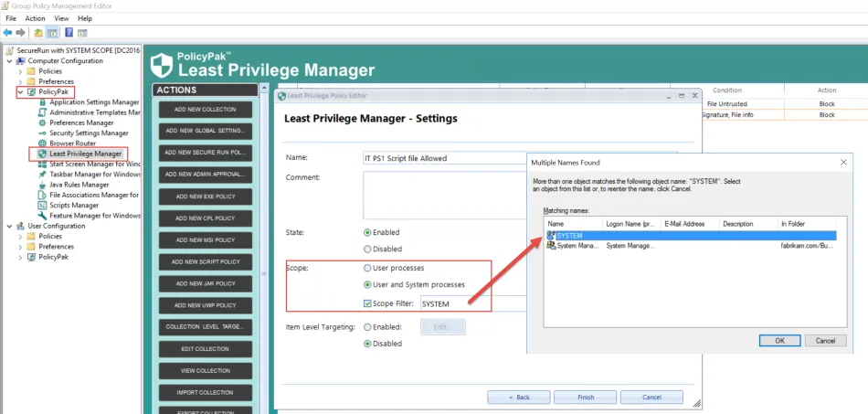Click the Back arrow toolbar icon
Screen dimensions: 868x414
coord(8,32)
